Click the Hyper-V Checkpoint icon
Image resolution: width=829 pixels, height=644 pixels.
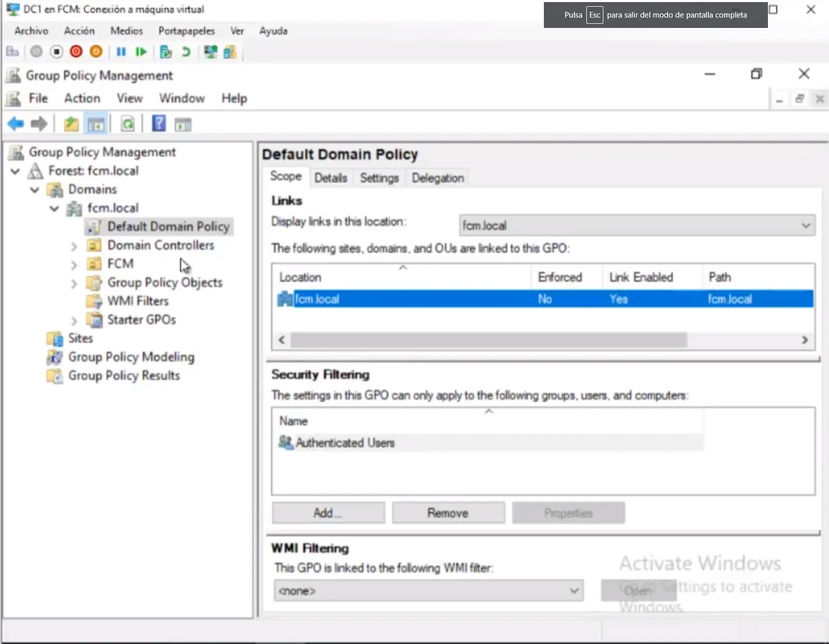point(166,52)
